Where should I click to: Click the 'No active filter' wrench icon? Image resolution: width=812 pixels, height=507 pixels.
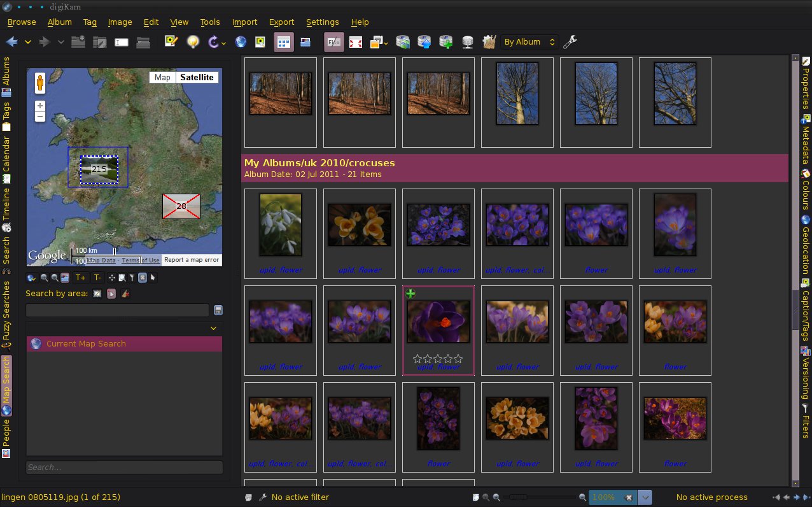[x=262, y=497]
